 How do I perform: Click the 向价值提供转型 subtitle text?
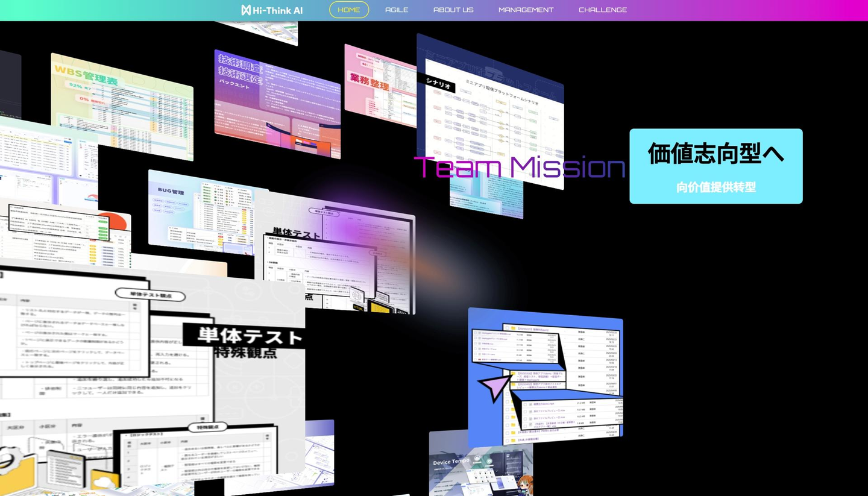point(716,187)
